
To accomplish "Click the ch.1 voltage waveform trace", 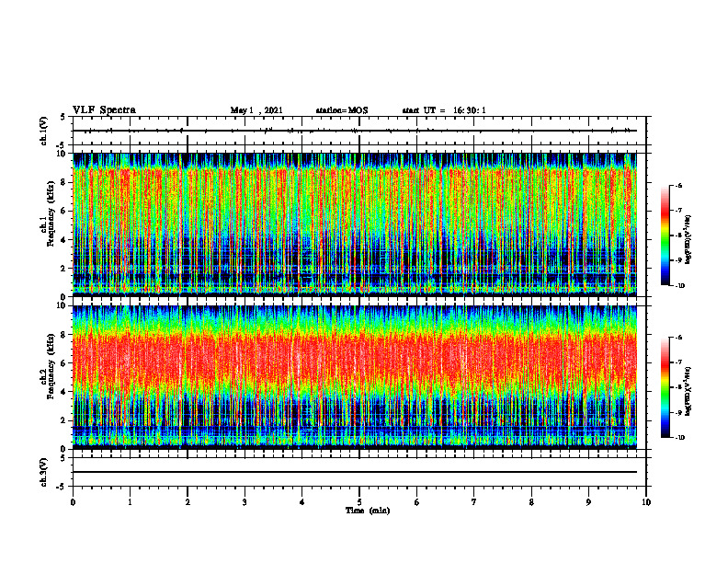I will click(355, 131).
